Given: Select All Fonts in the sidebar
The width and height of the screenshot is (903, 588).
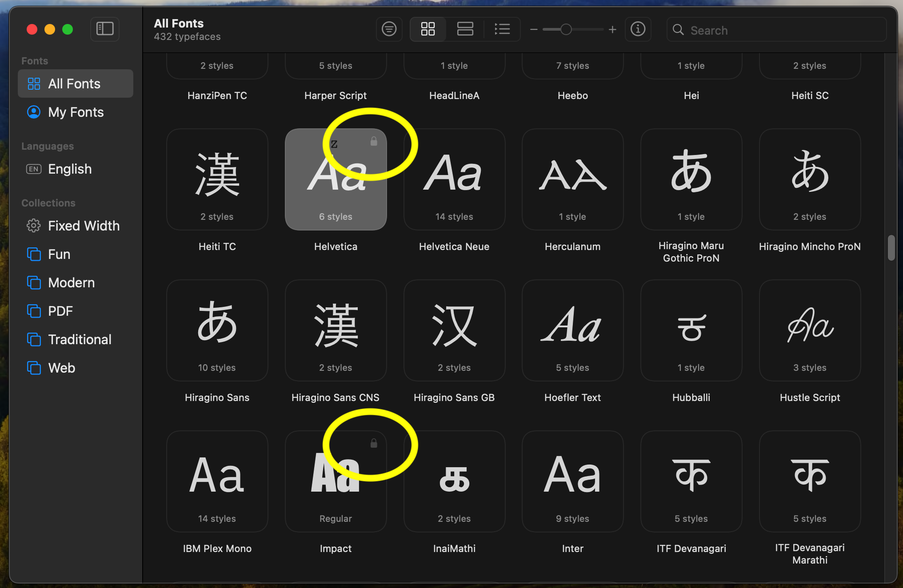Looking at the screenshot, I should click(x=75, y=83).
